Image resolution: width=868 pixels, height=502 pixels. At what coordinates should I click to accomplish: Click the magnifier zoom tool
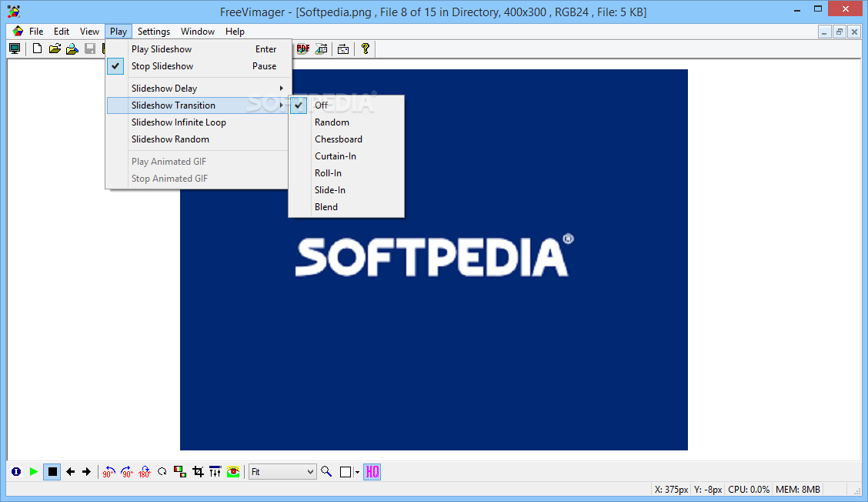click(326, 471)
